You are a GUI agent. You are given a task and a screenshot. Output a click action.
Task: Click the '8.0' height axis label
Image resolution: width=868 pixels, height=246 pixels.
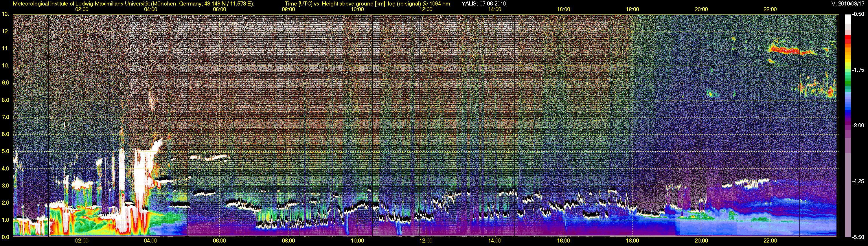pos(5,100)
